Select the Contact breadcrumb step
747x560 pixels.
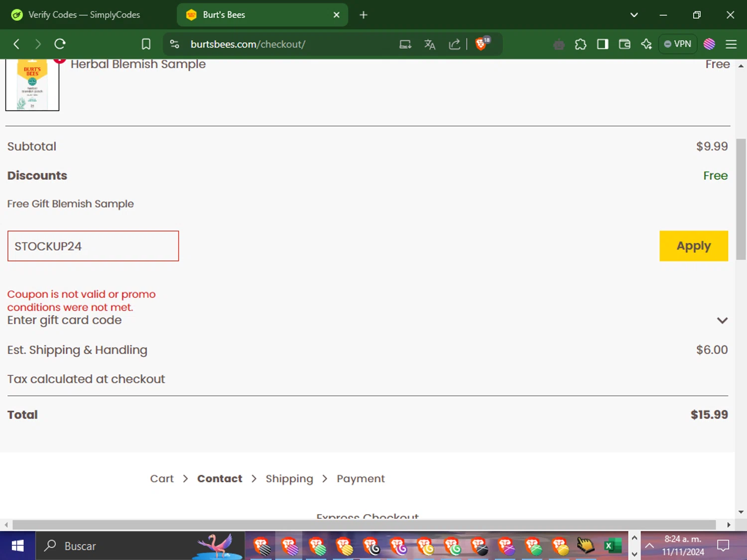coord(220,478)
